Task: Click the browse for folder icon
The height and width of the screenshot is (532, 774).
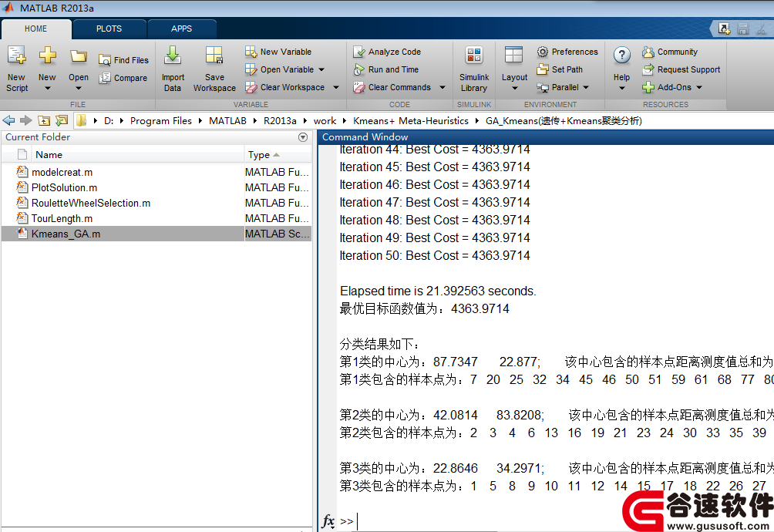Action: click(x=61, y=120)
